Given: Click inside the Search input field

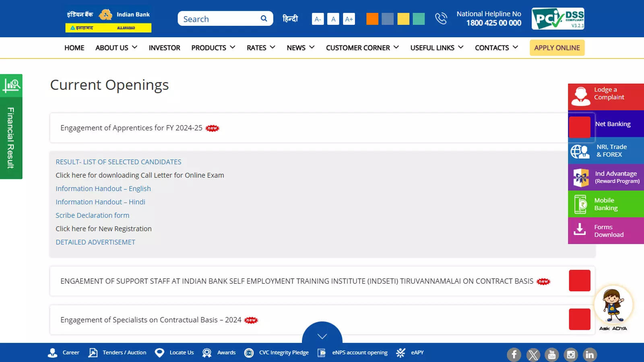Looking at the screenshot, I should pos(217,19).
